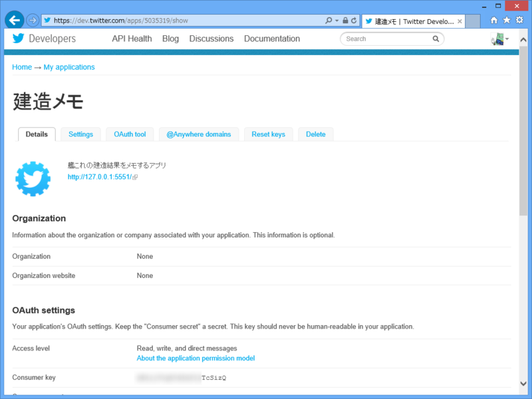The width and height of the screenshot is (532, 399).
Task: Click the Organization website None value
Action: tap(145, 275)
